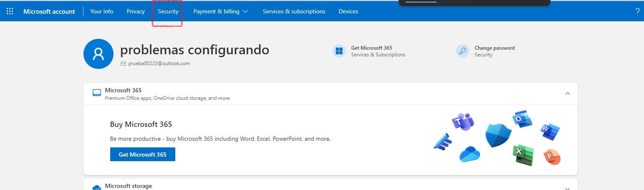The width and height of the screenshot is (644, 190).
Task: Click the Outlook app icon in artwork
Action: [x=522, y=119]
